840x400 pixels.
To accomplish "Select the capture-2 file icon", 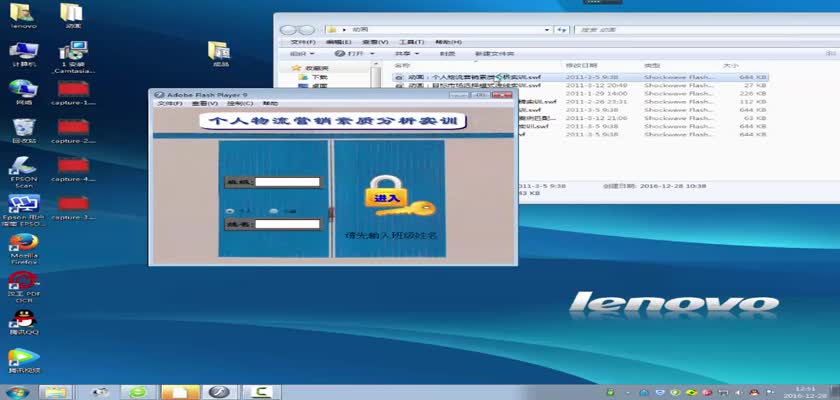I will [x=73, y=131].
